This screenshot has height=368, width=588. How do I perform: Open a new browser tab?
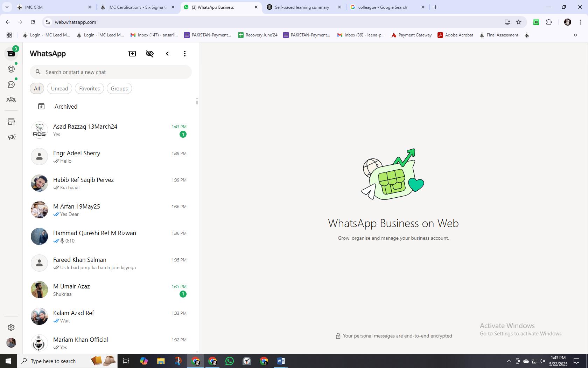[435, 7]
